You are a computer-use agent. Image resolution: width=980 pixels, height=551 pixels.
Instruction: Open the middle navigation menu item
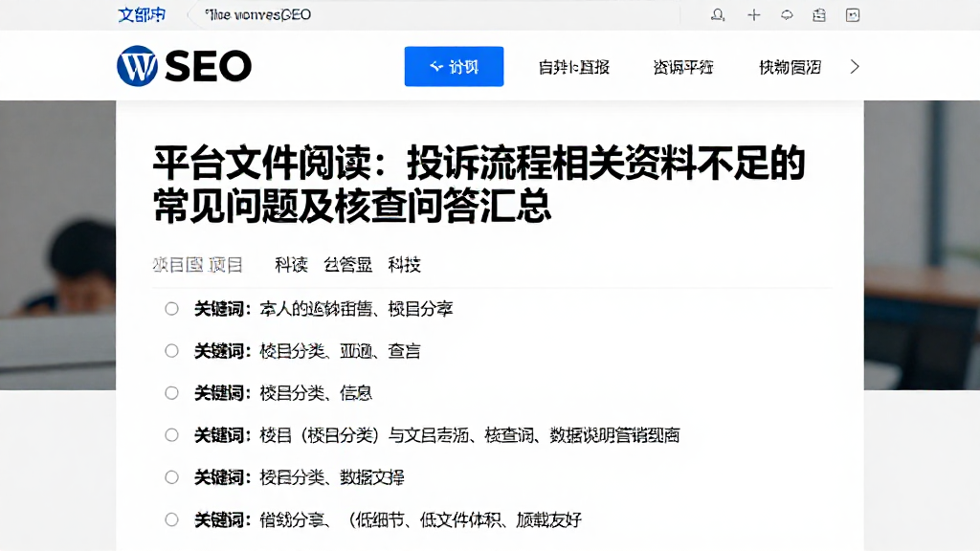point(683,67)
